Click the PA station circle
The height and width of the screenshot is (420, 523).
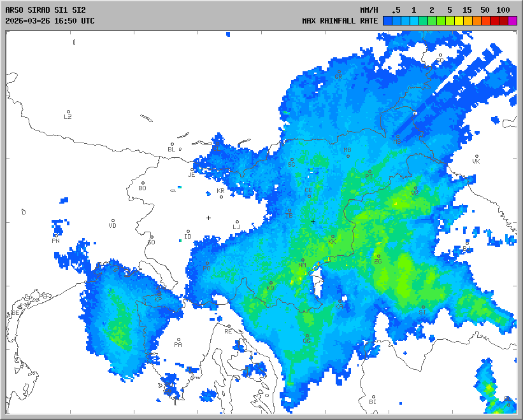(179, 340)
